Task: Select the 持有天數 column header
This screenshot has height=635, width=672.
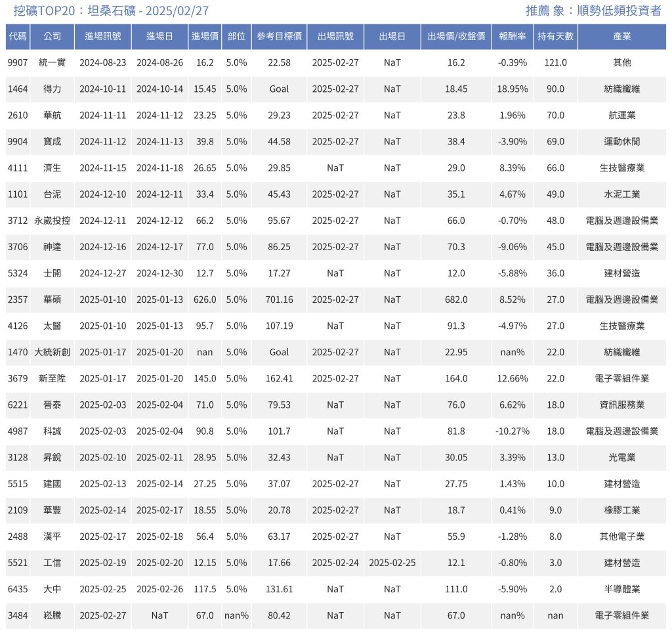Action: tap(555, 36)
